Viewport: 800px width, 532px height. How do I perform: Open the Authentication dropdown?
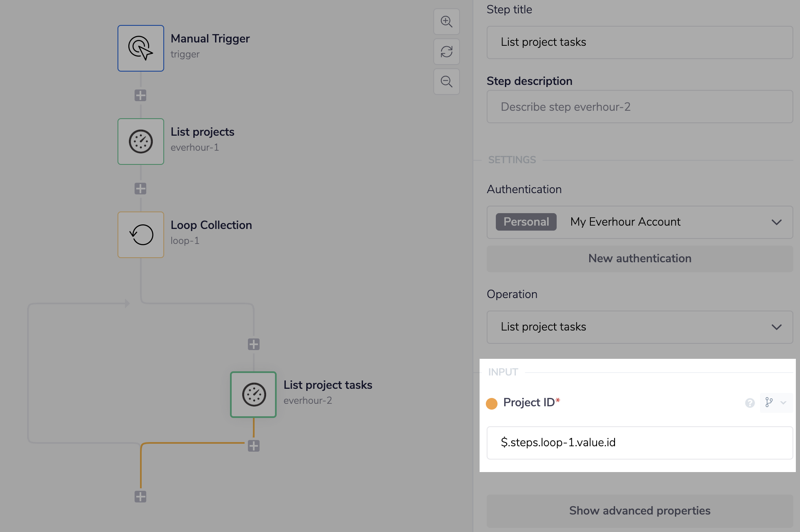pyautogui.click(x=640, y=222)
